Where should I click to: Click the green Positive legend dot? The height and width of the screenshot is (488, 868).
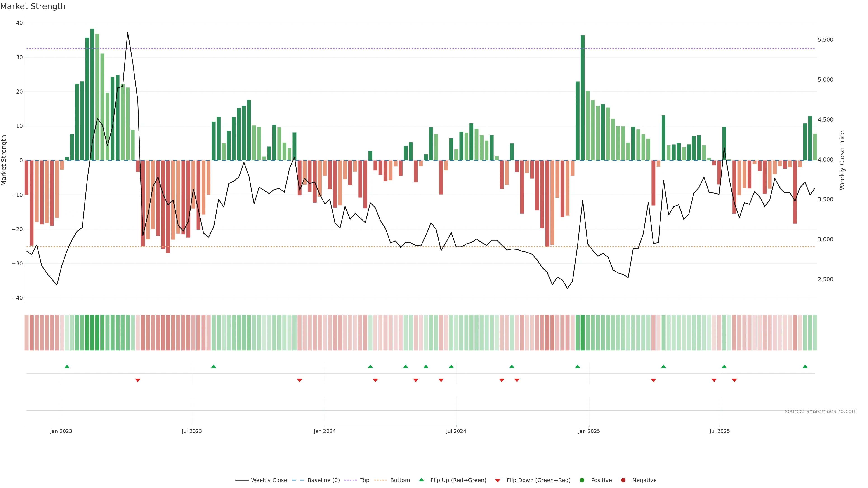click(582, 480)
